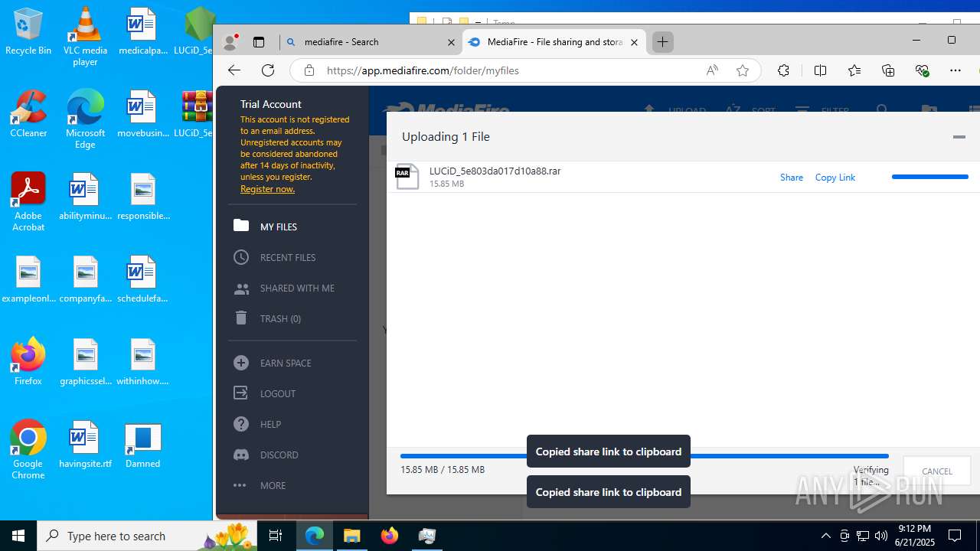Close the MediaFire File sharing tab
The image size is (980, 551).
coord(634,43)
